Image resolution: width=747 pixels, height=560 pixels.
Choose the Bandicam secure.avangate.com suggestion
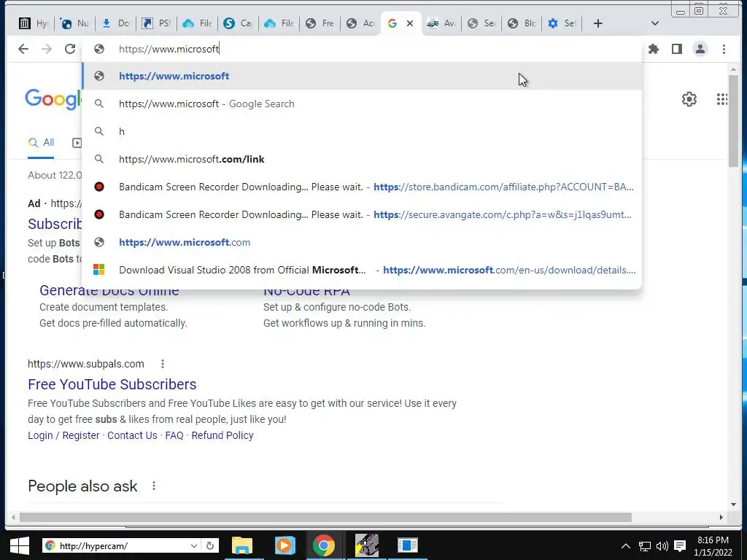click(362, 214)
